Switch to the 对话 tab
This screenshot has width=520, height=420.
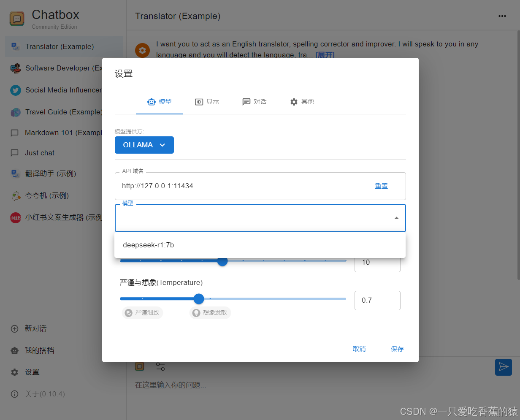point(254,102)
